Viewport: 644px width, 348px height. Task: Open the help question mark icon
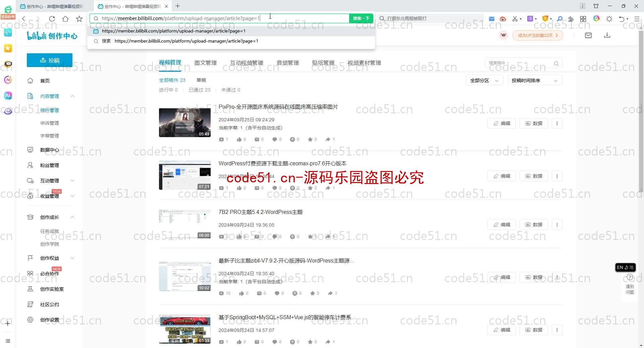(630, 277)
